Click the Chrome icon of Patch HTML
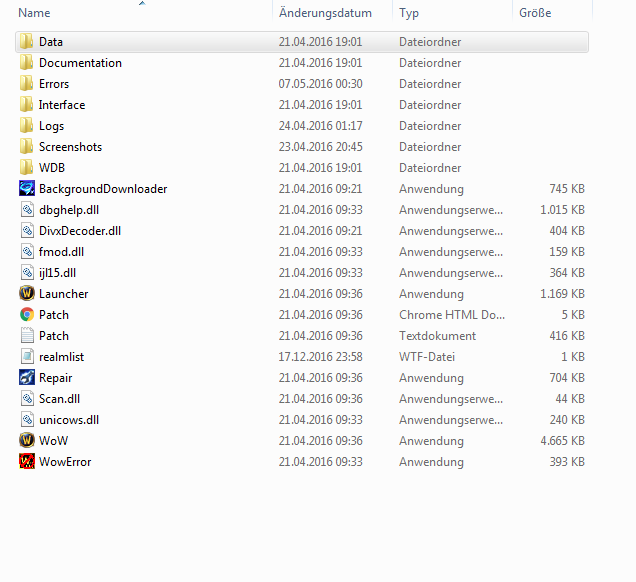 point(27,315)
